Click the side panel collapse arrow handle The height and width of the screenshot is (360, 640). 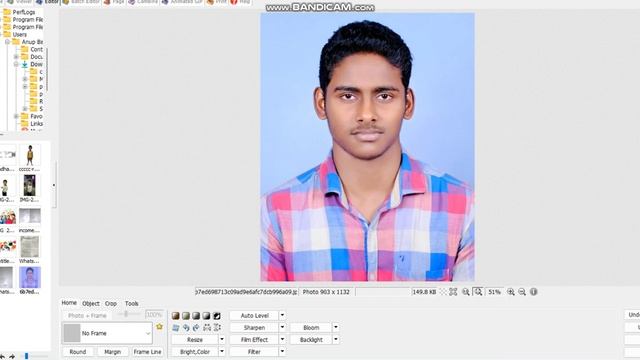tap(53, 185)
